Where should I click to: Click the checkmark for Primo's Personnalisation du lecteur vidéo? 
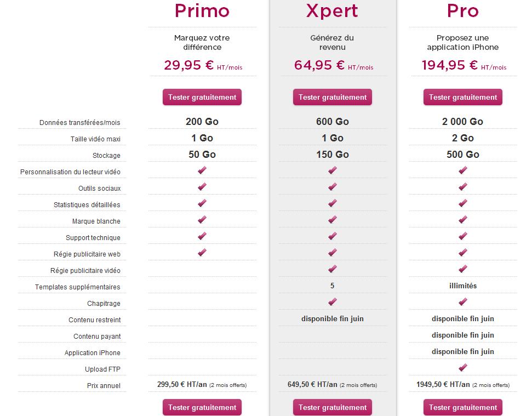(x=202, y=170)
